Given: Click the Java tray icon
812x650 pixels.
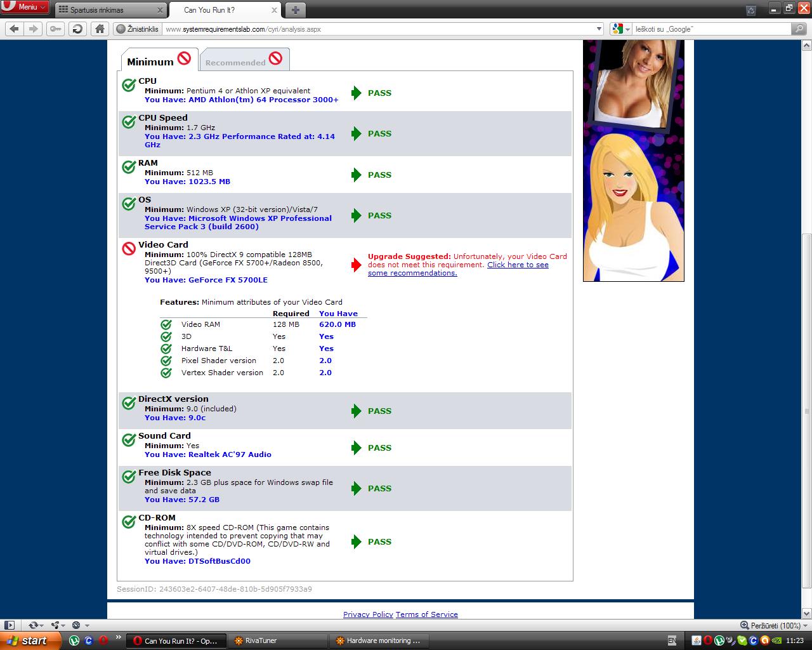Looking at the screenshot, I should [697, 641].
